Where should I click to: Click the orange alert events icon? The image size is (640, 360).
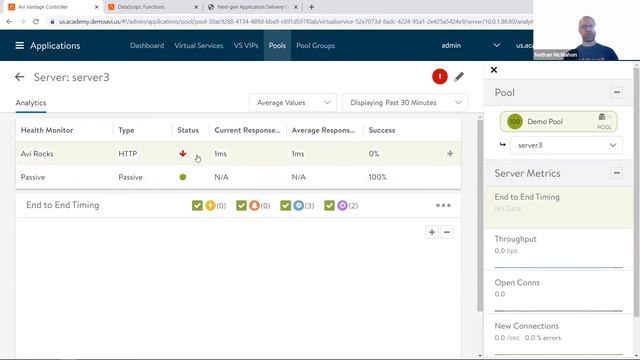click(210, 205)
